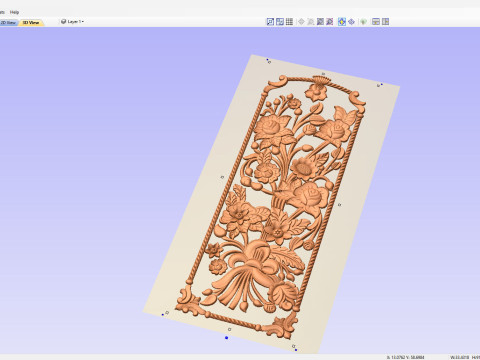The height and width of the screenshot is (360, 480).
Task: Click the blue handle below the panel
Action: [x=227, y=338]
